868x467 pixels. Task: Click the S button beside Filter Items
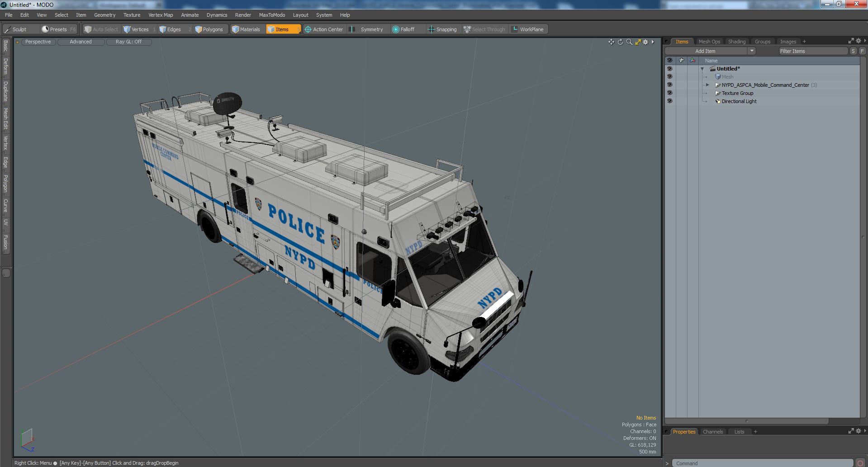pyautogui.click(x=853, y=51)
